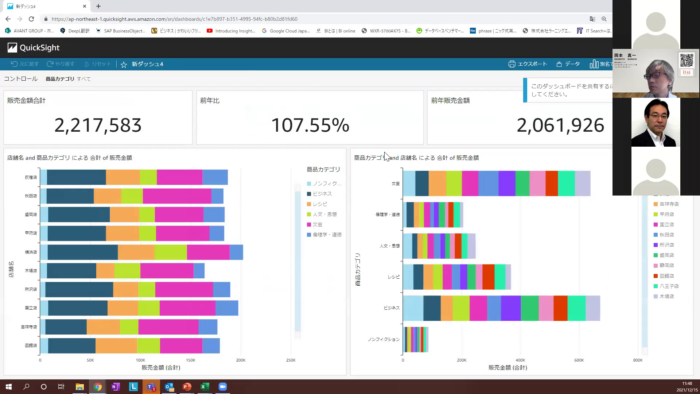Click the purple segment in 文芸 bar
This screenshot has width=700, height=394.
pyautogui.click(x=507, y=183)
